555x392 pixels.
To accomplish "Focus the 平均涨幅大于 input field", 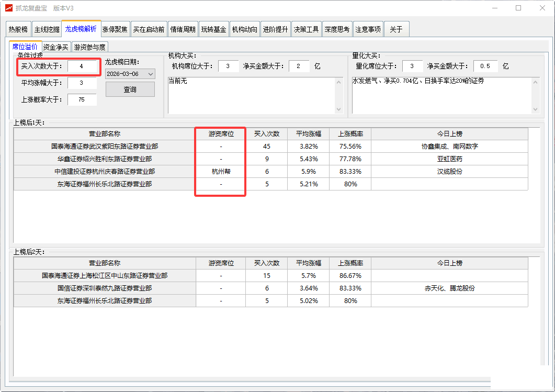I will (x=82, y=83).
